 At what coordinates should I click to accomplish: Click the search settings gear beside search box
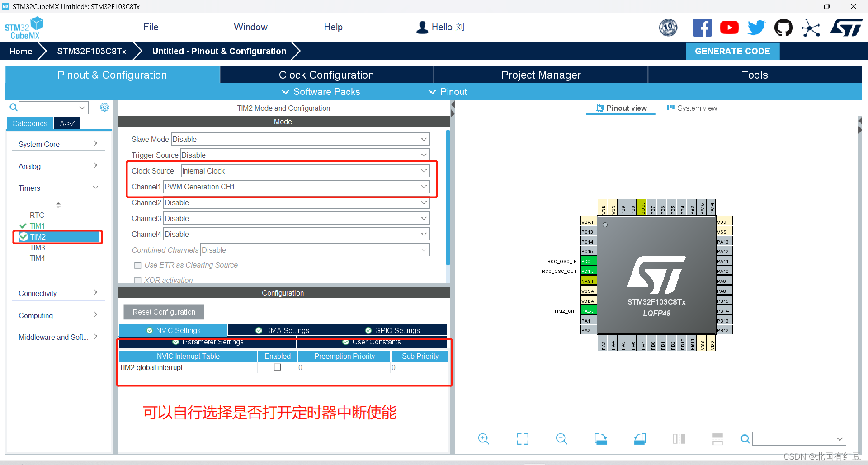[x=104, y=107]
